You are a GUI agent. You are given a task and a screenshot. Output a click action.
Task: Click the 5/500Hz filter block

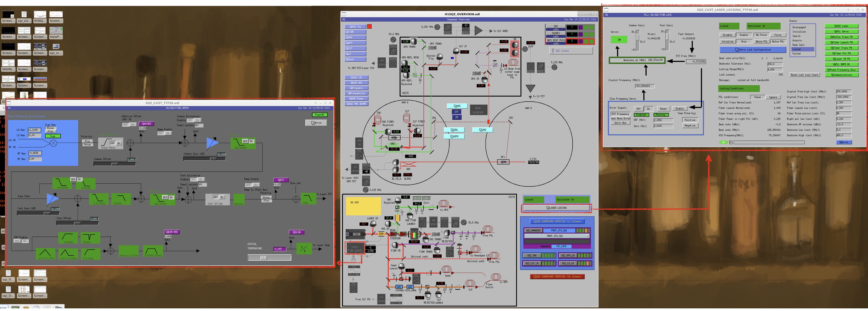pyautogui.click(x=86, y=184)
